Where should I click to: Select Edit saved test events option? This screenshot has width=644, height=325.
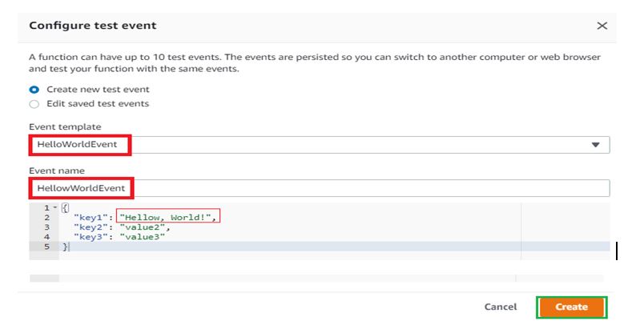point(34,104)
